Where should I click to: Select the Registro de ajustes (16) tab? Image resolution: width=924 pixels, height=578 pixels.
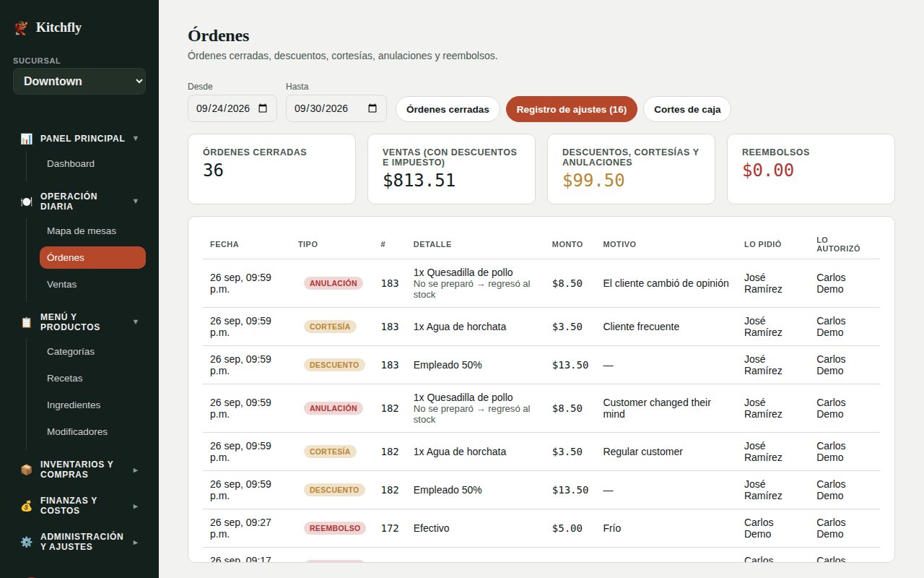click(x=572, y=109)
